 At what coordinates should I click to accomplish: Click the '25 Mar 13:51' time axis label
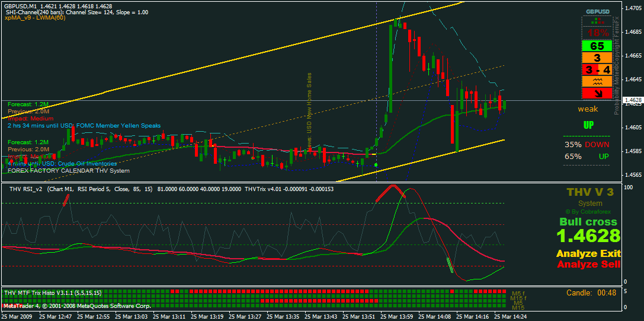click(360, 317)
